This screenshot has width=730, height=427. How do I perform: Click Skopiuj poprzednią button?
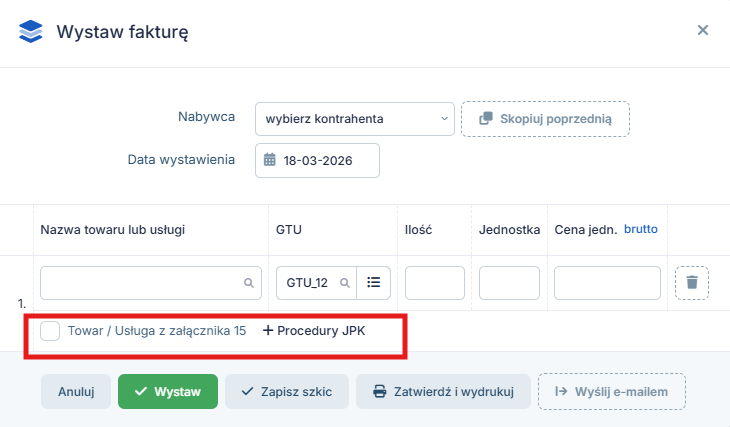click(545, 119)
